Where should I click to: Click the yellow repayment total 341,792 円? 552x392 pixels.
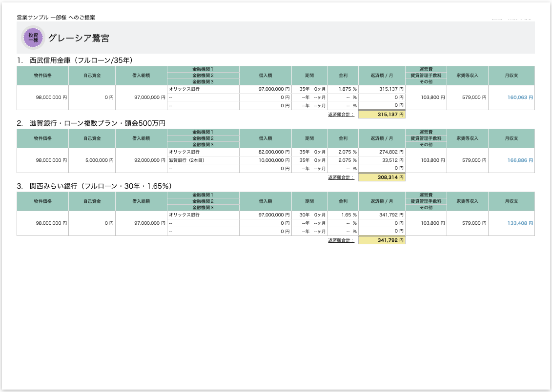(382, 240)
